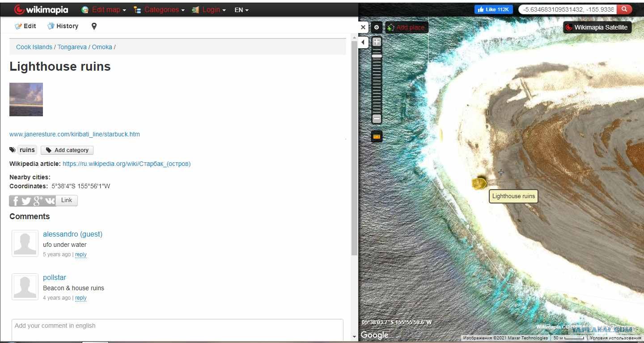Image resolution: width=644 pixels, height=343 pixels.
Task: Focus the Add your comment text box
Action: [x=178, y=330]
